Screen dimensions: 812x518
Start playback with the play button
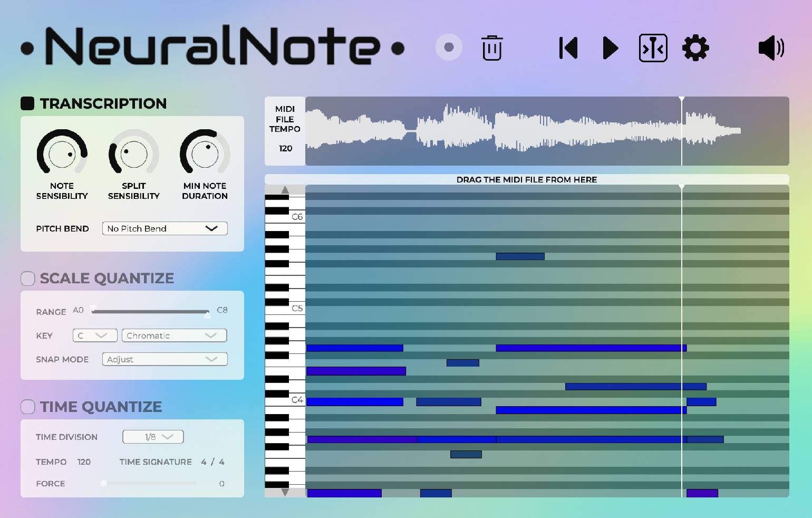(x=610, y=48)
